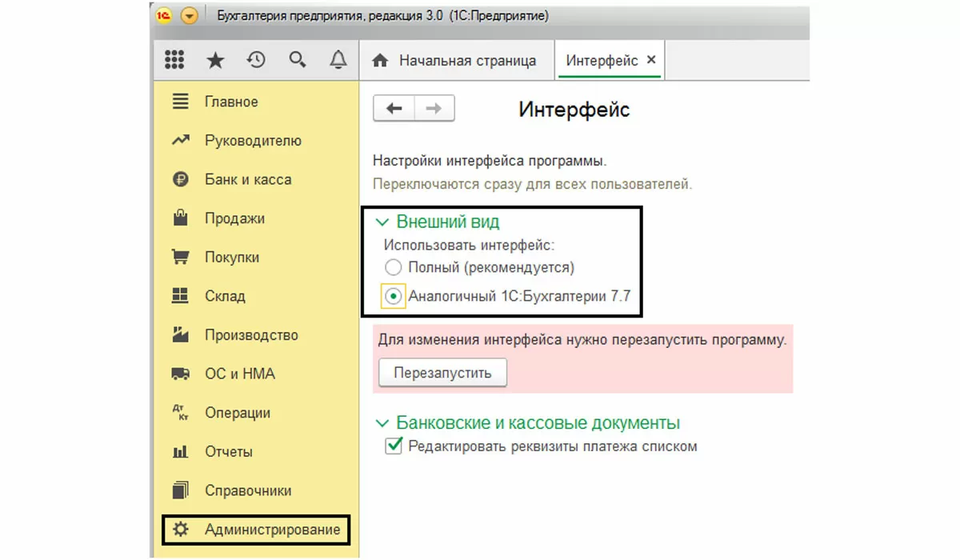Viewport: 960px width, 560px height.
Task: Click the Администрирование gear icon
Action: click(181, 530)
